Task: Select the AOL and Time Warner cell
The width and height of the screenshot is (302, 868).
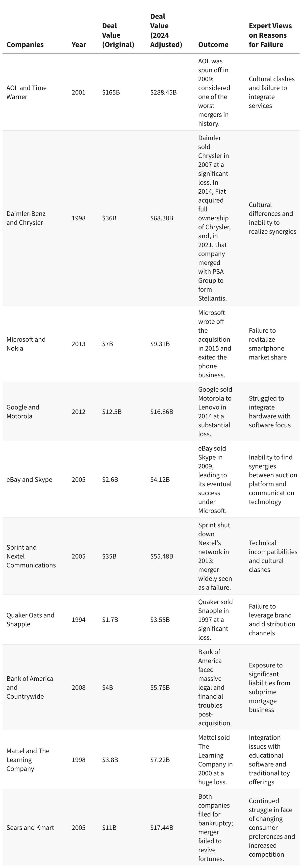Action: coord(26,92)
